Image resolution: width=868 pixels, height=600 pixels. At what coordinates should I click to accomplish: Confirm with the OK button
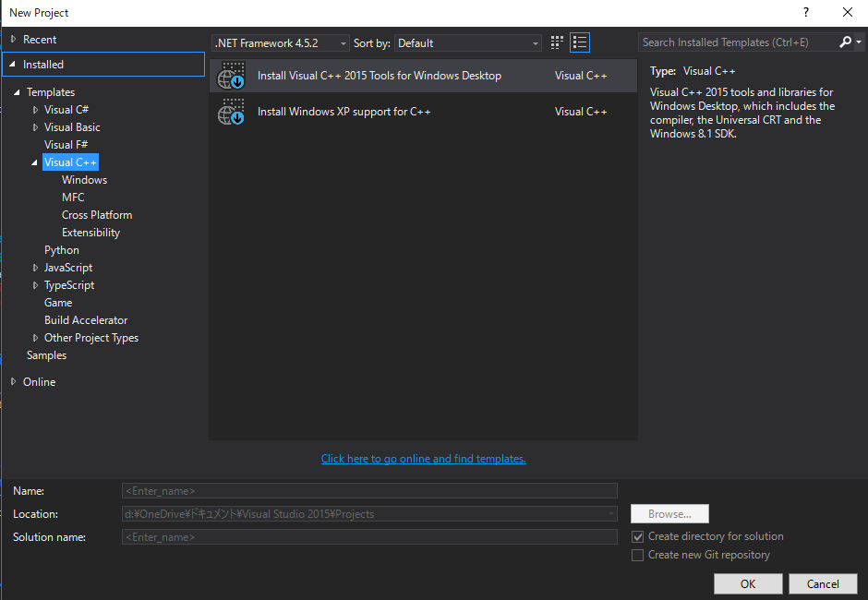pos(748,584)
